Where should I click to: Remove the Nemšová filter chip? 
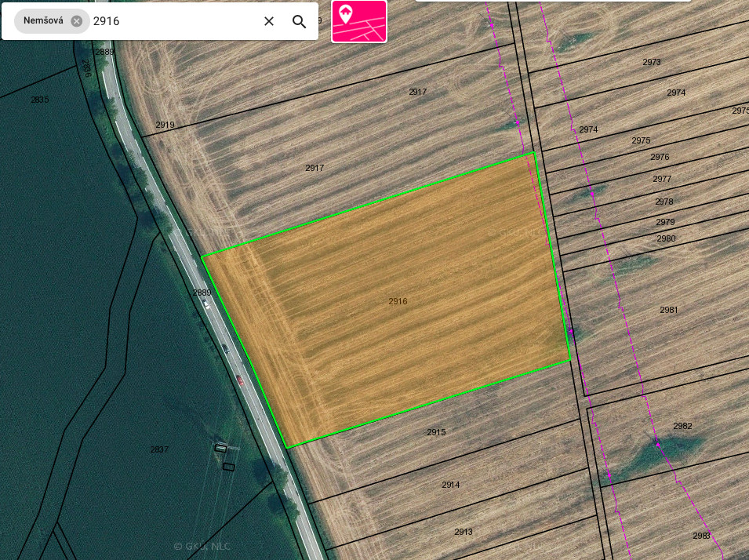pos(77,21)
